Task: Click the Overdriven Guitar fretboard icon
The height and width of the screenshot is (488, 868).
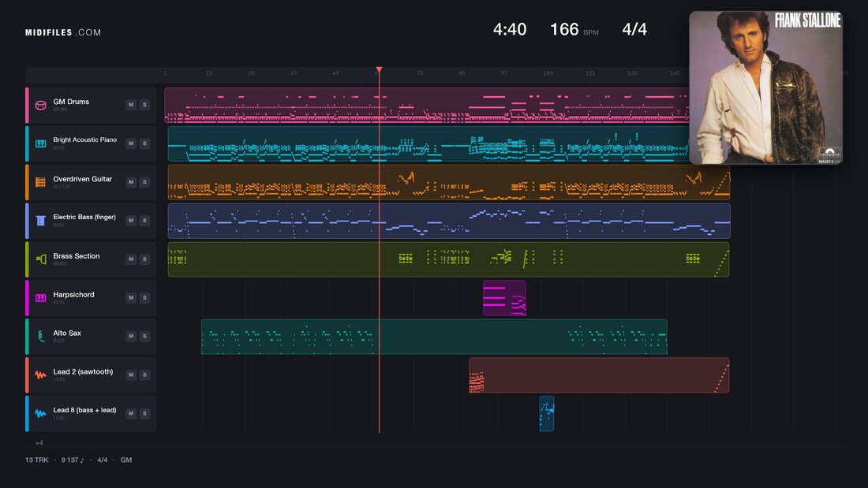Action: click(40, 182)
